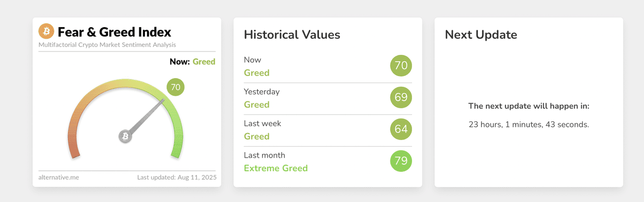Click the countdown timer text
This screenshot has height=202, width=644.
pos(529,124)
